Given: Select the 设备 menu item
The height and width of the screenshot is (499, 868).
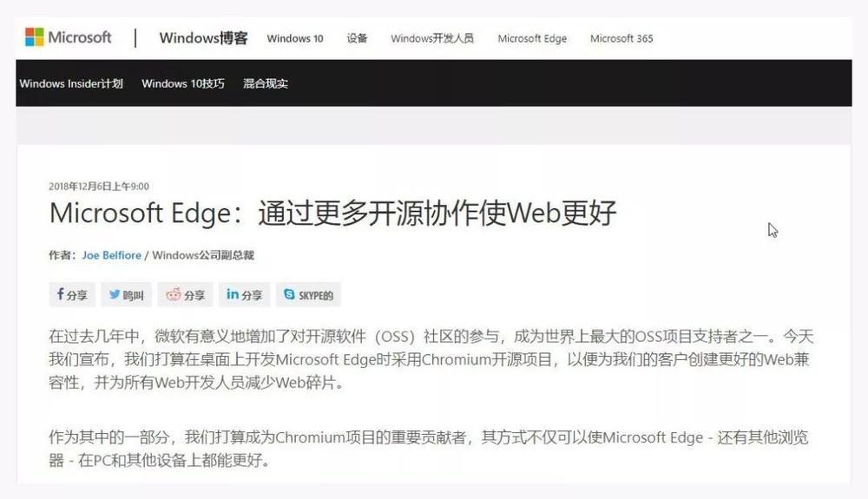Looking at the screenshot, I should tap(357, 38).
